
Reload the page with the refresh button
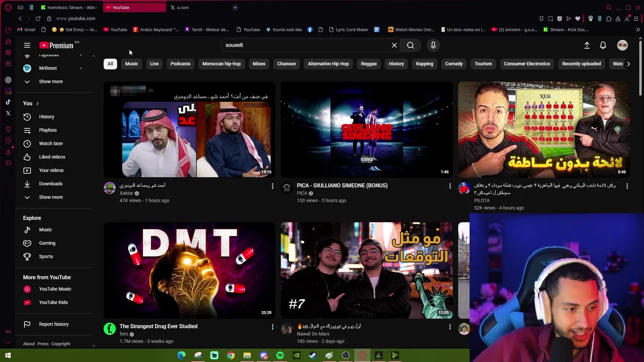point(38,19)
